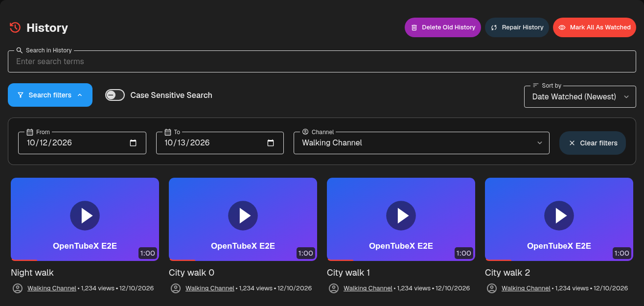Open the City walk 2 title
This screenshot has height=306, width=644.
click(507, 273)
